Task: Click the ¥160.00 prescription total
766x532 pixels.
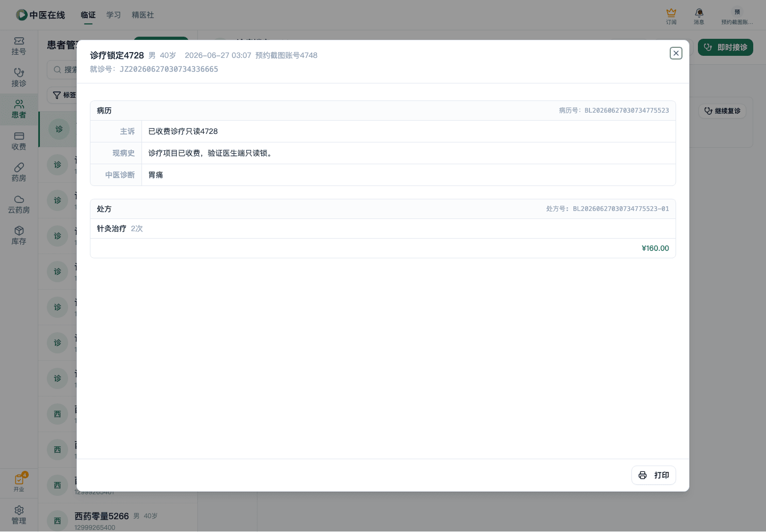Action: 655,248
